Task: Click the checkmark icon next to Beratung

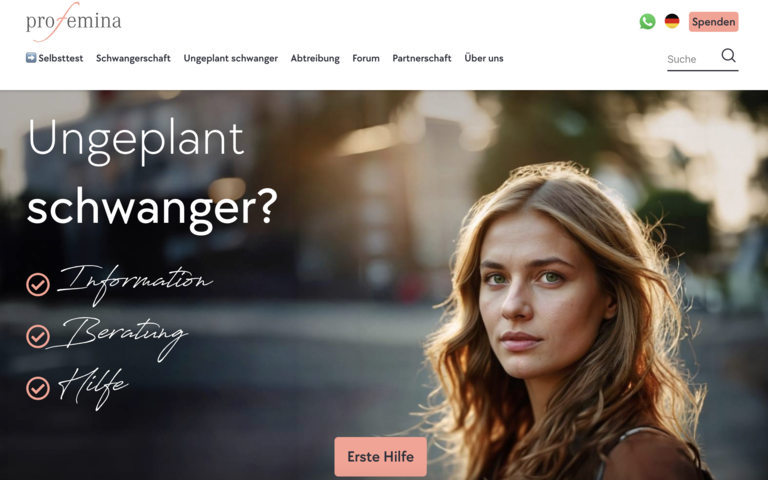Action: 38,336
